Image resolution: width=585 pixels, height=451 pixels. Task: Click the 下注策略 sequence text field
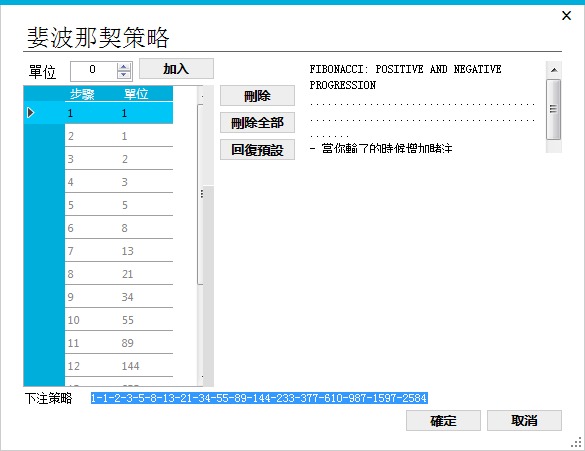pyautogui.click(x=259, y=398)
